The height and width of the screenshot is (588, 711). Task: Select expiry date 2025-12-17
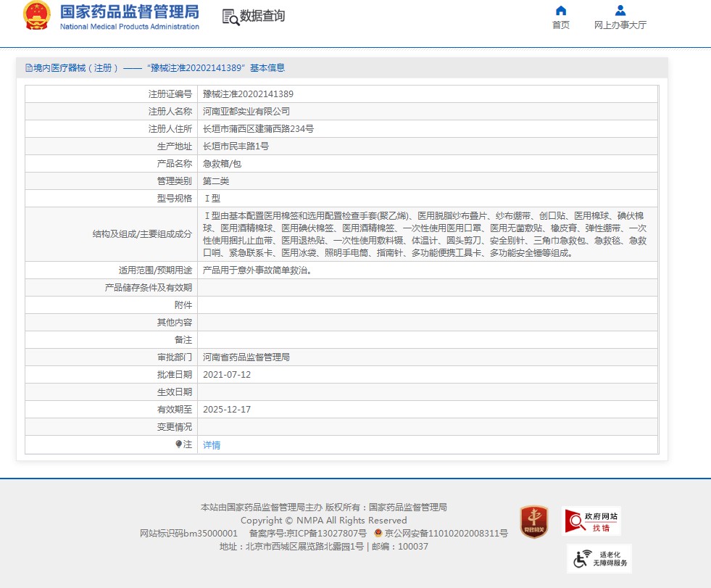pos(227,409)
